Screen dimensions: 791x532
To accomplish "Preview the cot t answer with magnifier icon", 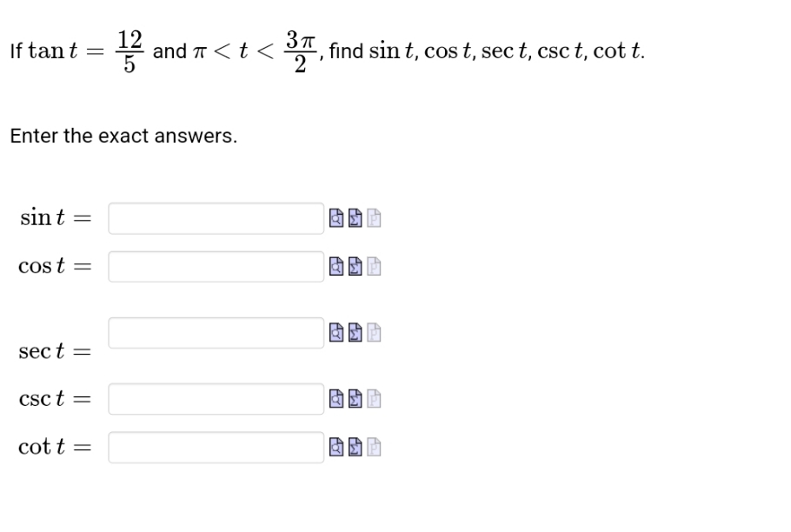I will (x=336, y=448).
